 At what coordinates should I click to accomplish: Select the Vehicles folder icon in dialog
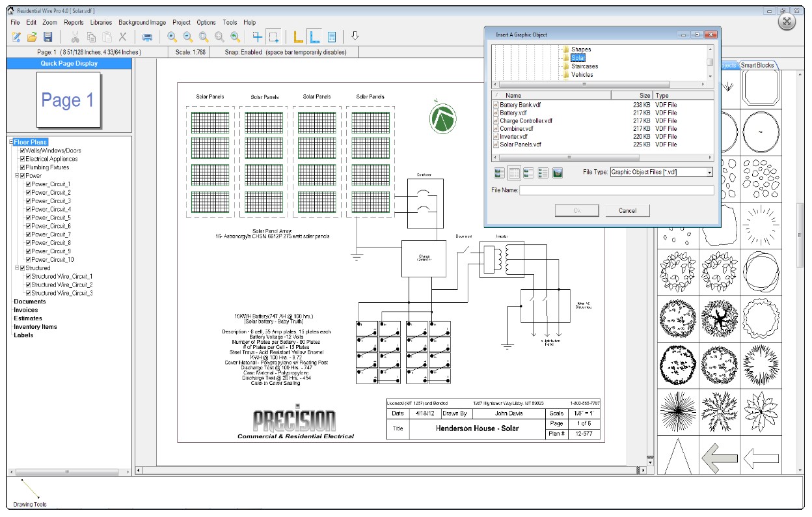point(566,75)
